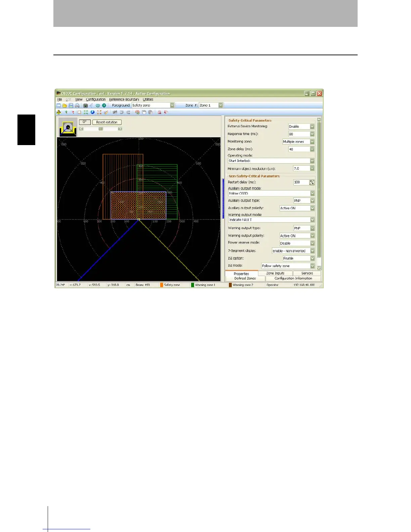Open the Response time dropdown

click(x=312, y=134)
